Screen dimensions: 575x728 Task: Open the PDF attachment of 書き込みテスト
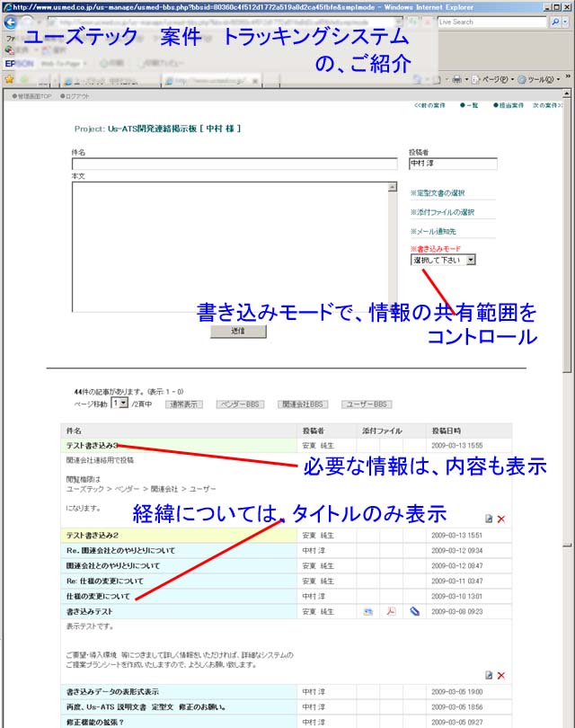pyautogui.click(x=391, y=611)
